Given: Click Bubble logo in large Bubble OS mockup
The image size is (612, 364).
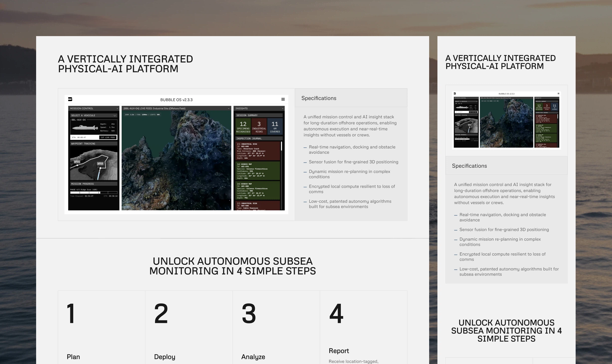Looking at the screenshot, I should point(70,99).
